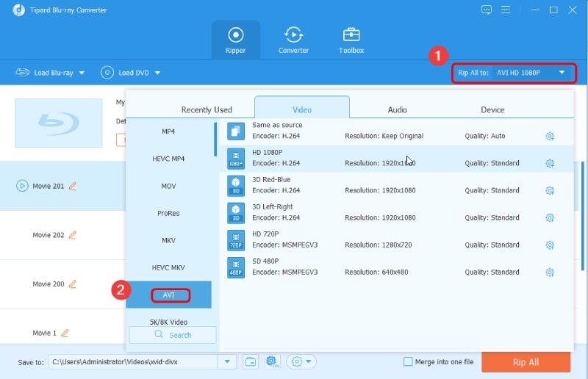The width and height of the screenshot is (588, 379).
Task: Select the Movie 202 title
Action: [x=49, y=235]
